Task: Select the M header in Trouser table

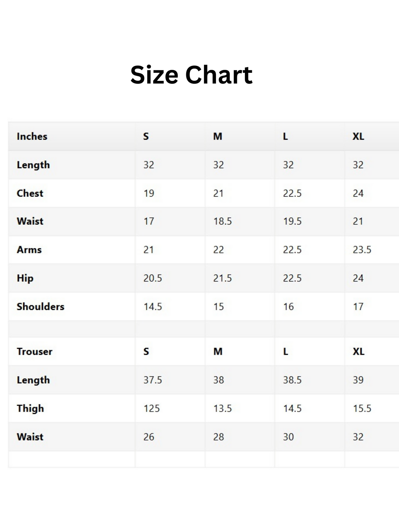Action: 218,352
